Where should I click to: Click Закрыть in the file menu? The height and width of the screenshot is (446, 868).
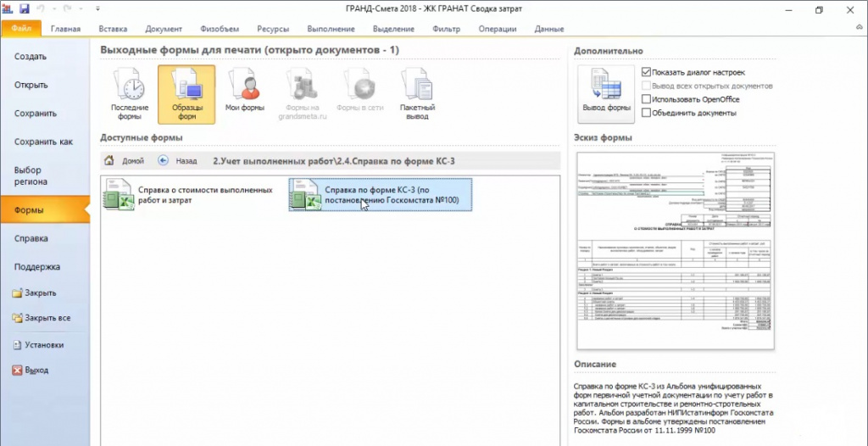tap(34, 293)
